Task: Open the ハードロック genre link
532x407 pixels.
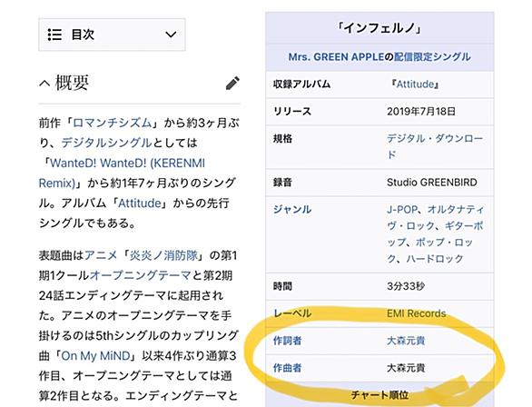Action: pyautogui.click(x=435, y=259)
